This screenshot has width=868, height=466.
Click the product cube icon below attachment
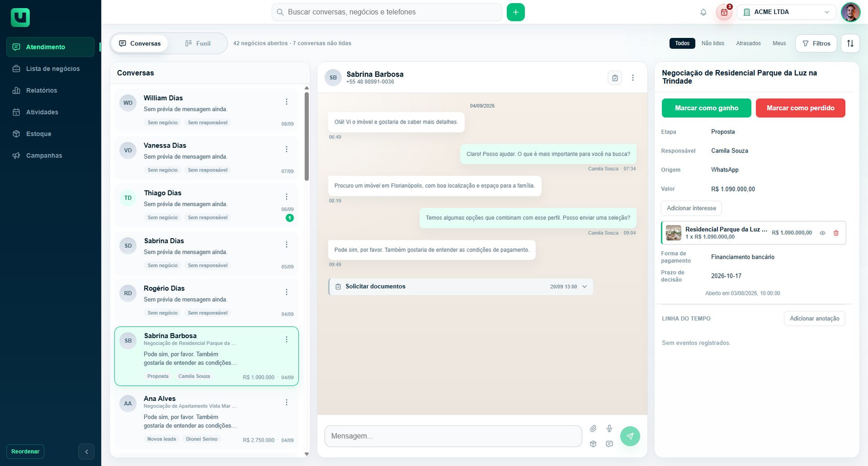(593, 444)
